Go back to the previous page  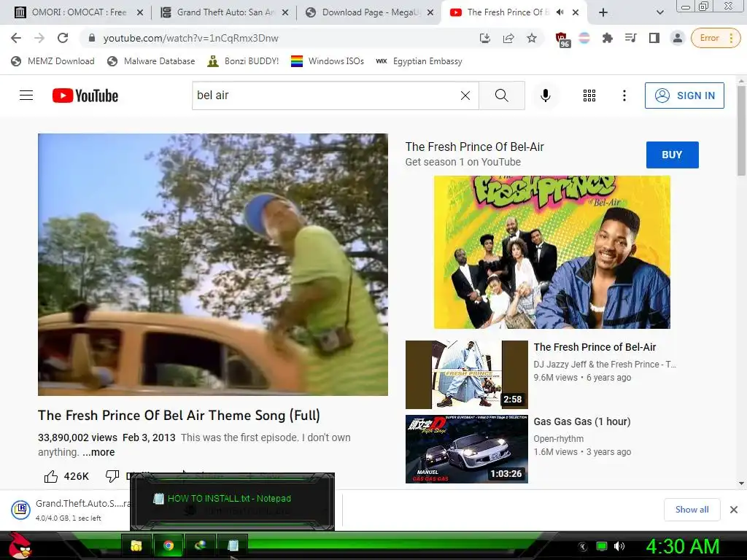click(x=16, y=38)
